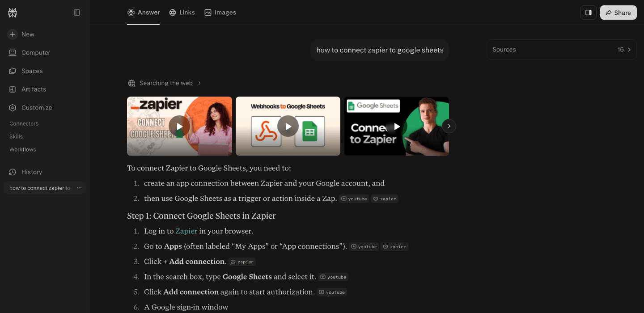Click the user query bubble text
Image resolution: width=644 pixels, height=313 pixels.
coord(380,50)
